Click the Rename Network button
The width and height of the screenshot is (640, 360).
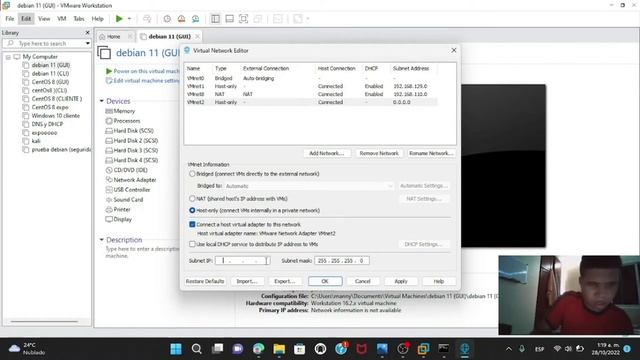431,153
